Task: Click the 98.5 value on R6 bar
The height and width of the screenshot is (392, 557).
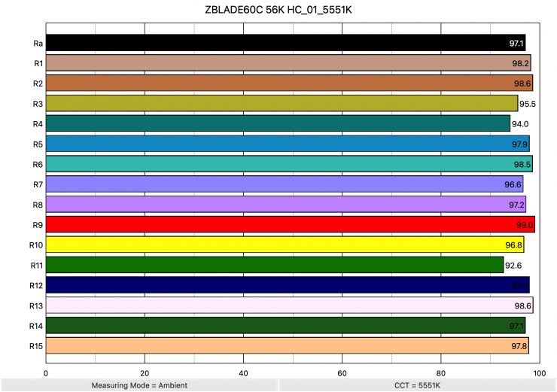Action: coord(522,164)
